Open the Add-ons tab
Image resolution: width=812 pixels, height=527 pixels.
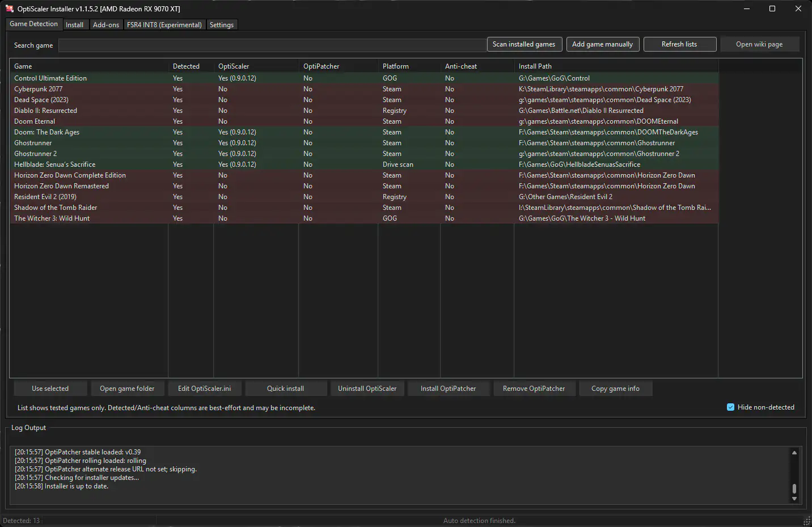[106, 25]
